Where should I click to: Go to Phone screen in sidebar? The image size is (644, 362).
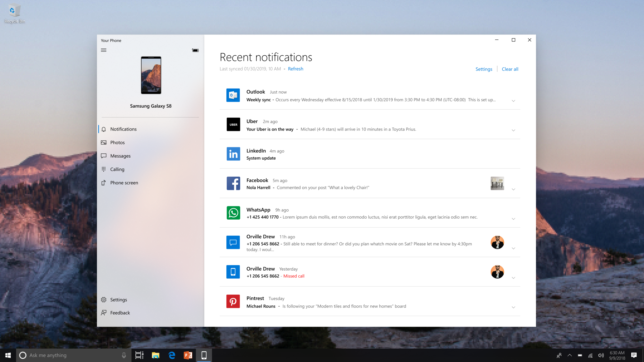tap(124, 183)
